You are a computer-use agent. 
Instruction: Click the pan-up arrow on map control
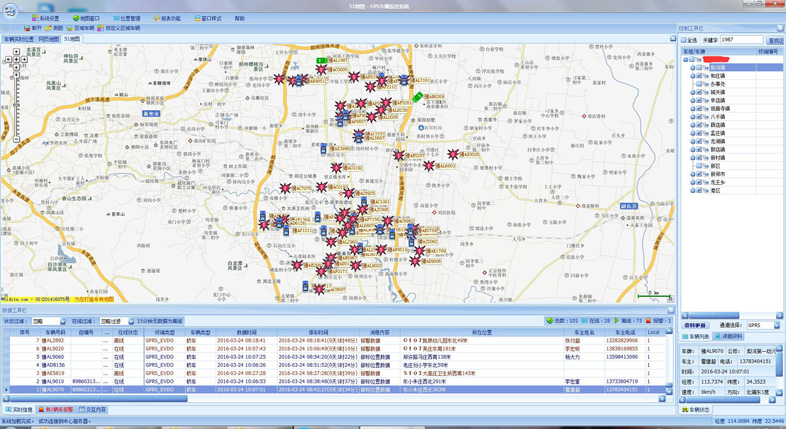click(x=17, y=52)
